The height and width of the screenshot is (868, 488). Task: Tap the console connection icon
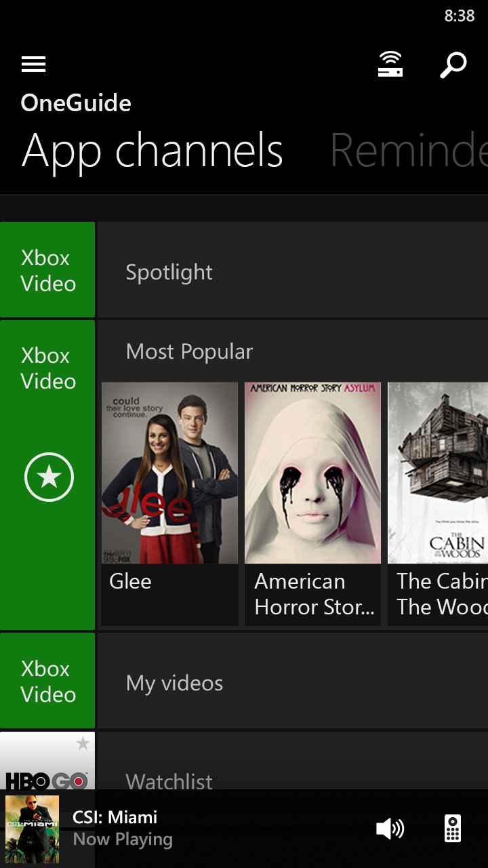tap(390, 64)
